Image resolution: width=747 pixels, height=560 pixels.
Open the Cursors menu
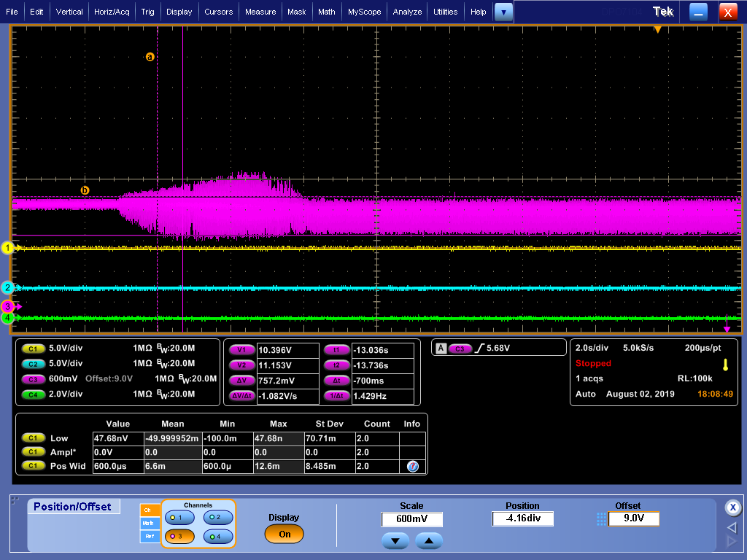218,12
